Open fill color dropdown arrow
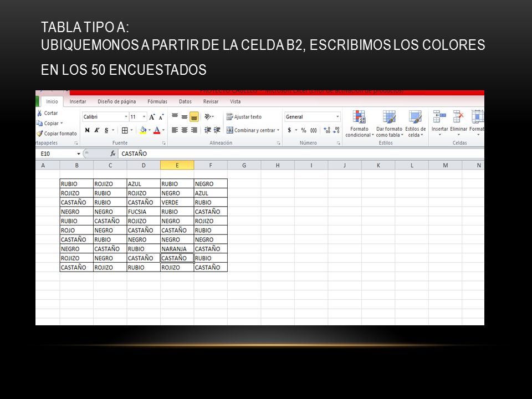 click(149, 130)
